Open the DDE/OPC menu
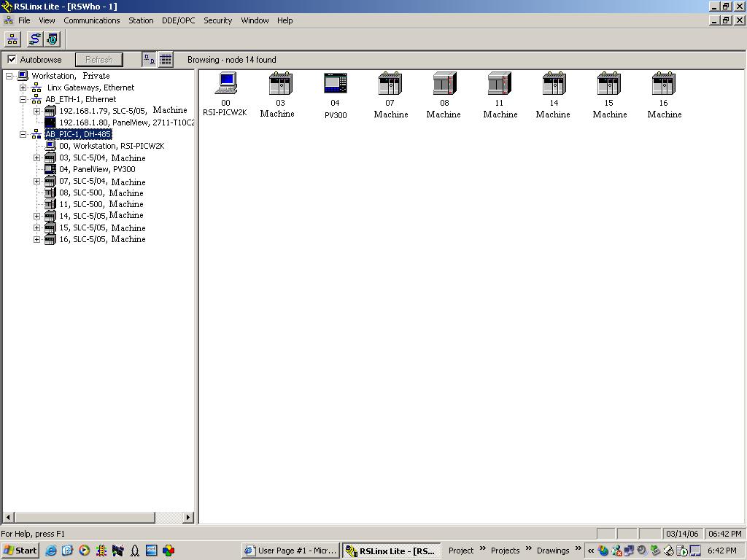 pyautogui.click(x=178, y=20)
